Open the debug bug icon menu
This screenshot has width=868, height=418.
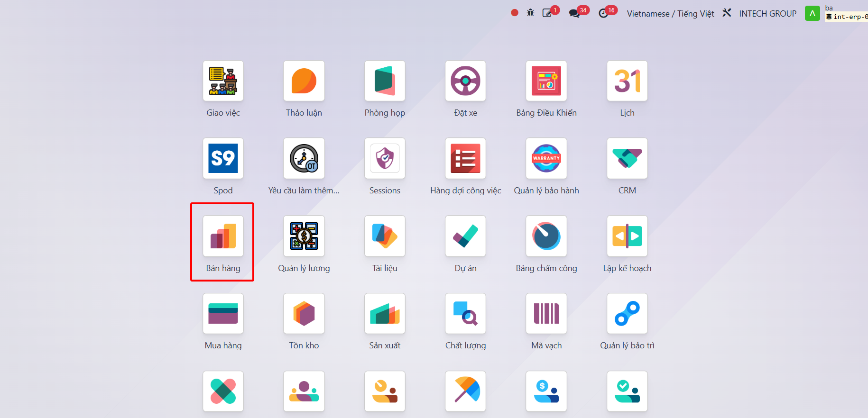click(530, 13)
